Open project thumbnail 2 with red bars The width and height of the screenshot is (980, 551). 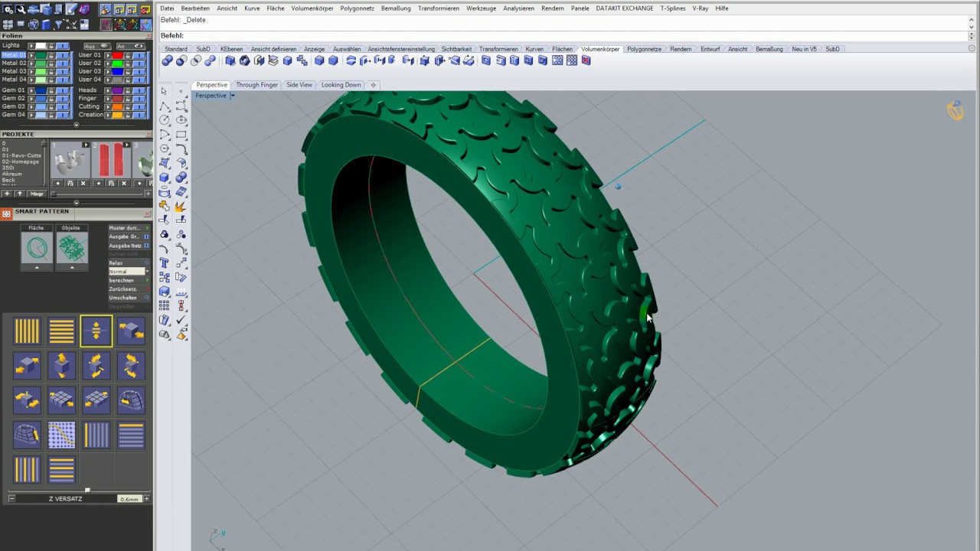click(112, 160)
